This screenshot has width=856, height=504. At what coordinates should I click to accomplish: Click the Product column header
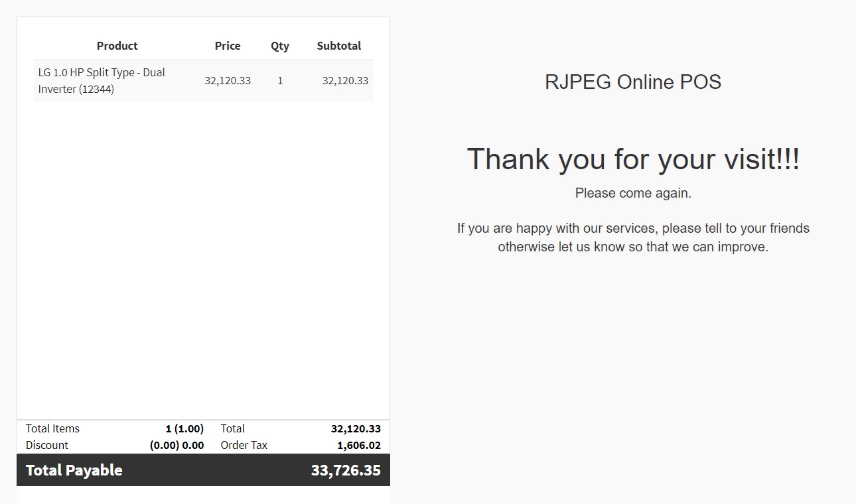pos(117,46)
